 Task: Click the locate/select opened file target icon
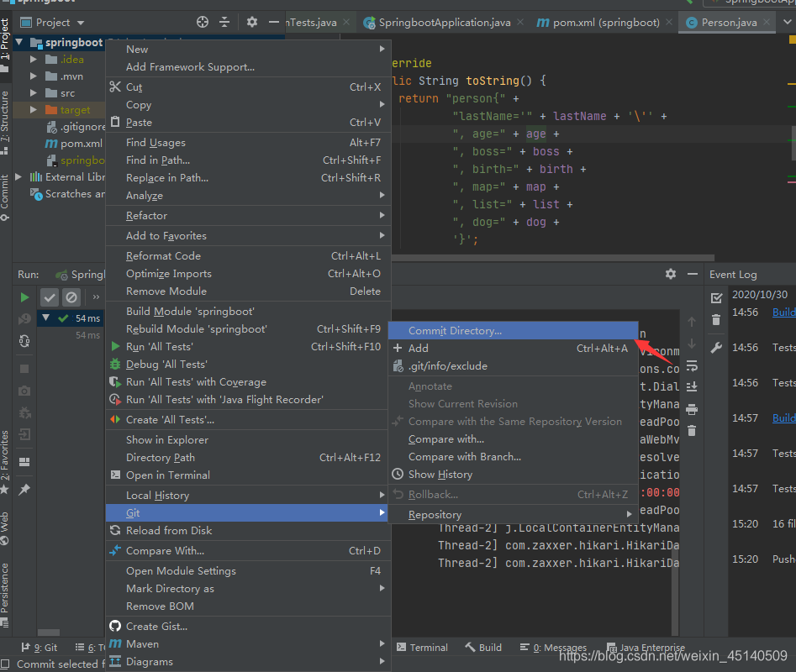(203, 23)
